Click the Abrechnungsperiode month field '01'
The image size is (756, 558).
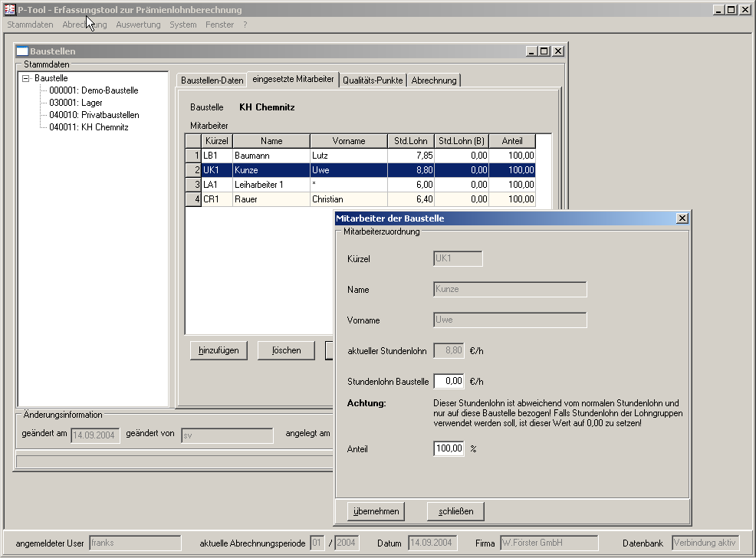click(x=317, y=543)
